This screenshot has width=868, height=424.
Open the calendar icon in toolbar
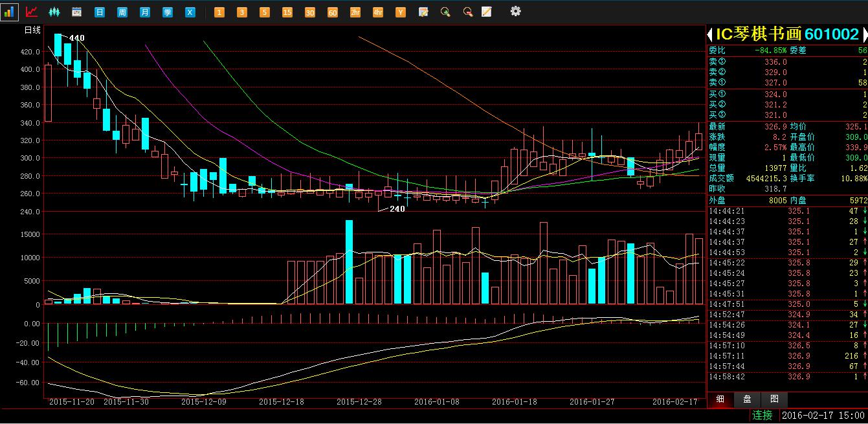76,12
